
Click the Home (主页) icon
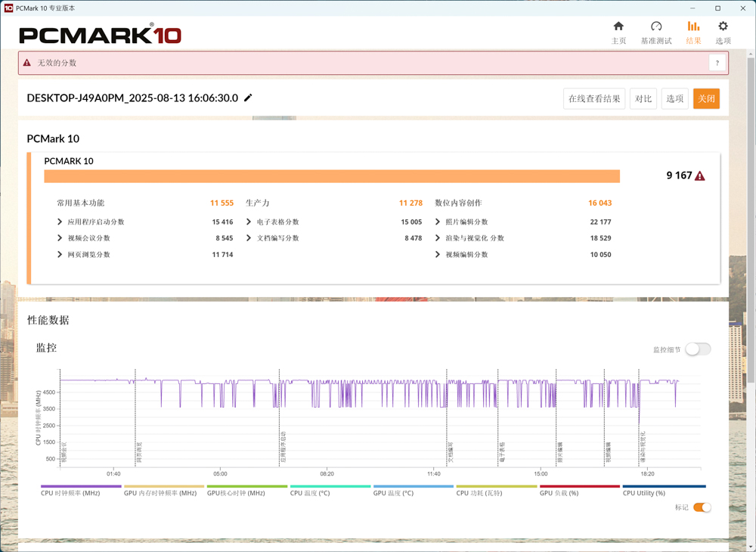[618, 27]
